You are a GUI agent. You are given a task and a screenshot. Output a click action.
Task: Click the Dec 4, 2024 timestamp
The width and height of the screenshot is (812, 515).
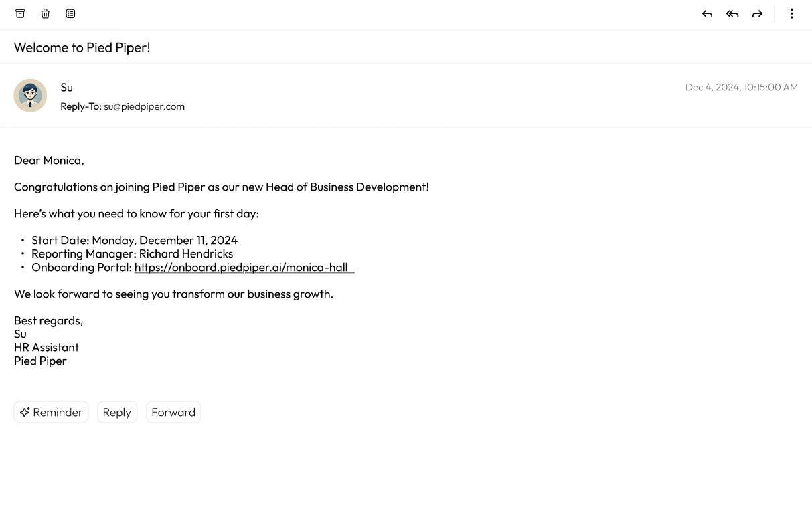741,87
